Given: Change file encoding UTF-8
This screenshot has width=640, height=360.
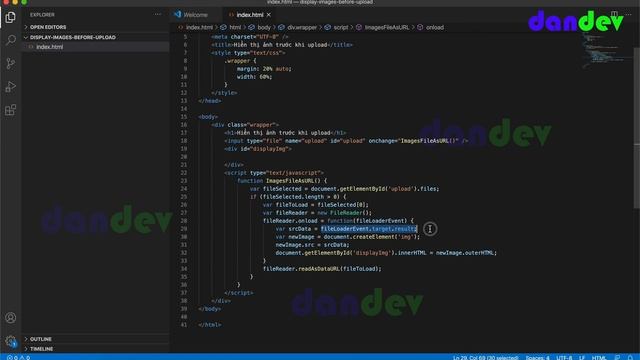Looking at the screenshot, I should pos(564,358).
